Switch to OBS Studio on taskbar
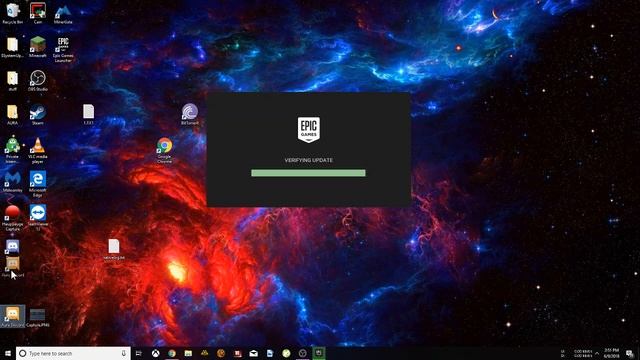This screenshot has width=640, height=360. pos(302,353)
